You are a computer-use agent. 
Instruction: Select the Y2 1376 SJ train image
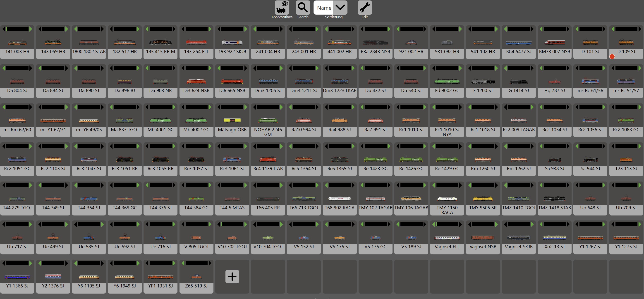(x=53, y=276)
